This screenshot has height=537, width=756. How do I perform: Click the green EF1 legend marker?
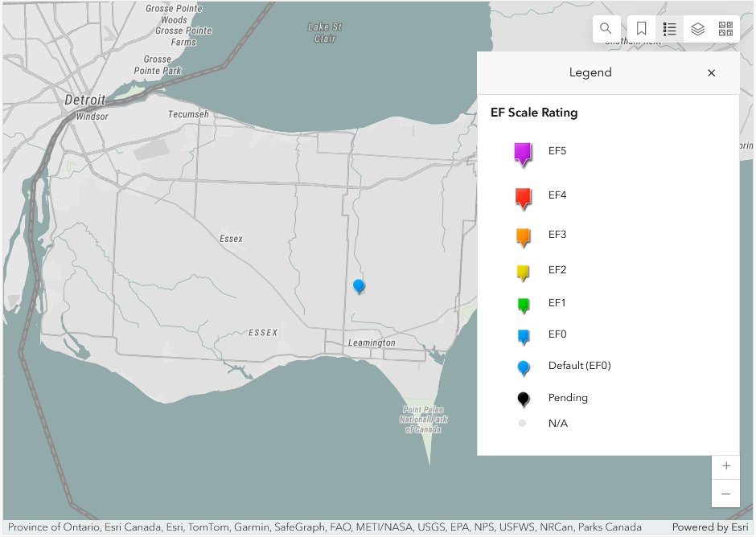coord(523,305)
